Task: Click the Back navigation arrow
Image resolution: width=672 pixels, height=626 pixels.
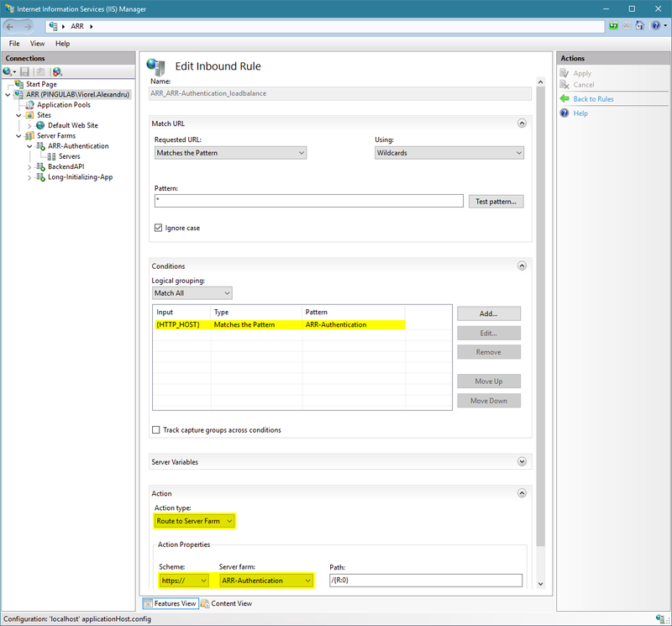Action: coord(10,27)
